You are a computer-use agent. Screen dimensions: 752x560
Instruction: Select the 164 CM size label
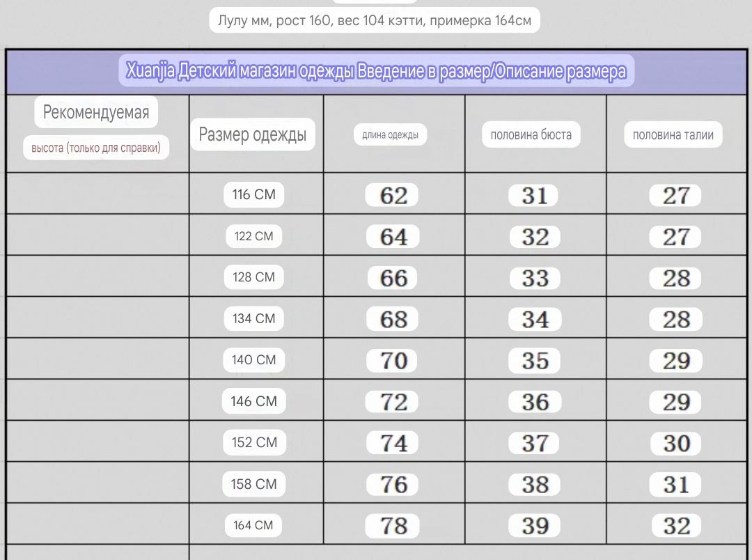click(253, 525)
